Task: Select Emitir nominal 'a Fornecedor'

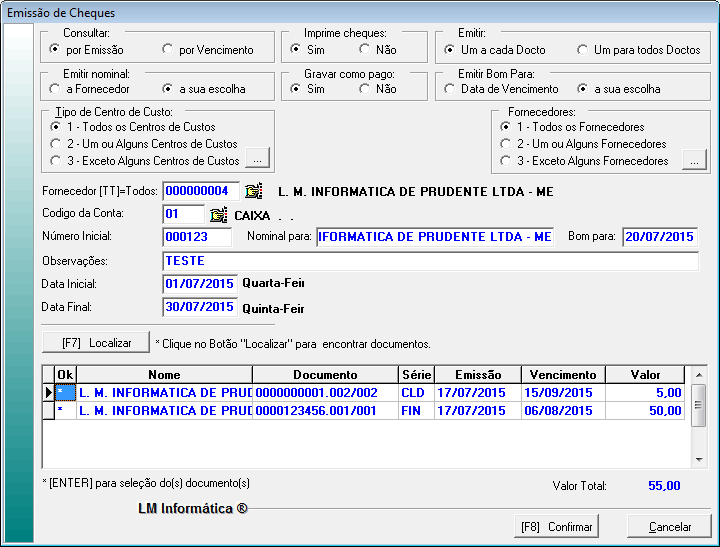Action: coord(56,89)
